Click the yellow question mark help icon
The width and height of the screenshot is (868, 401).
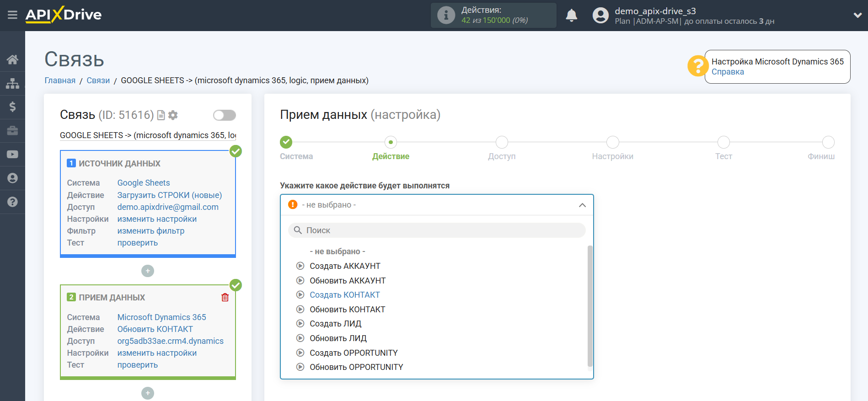click(697, 66)
